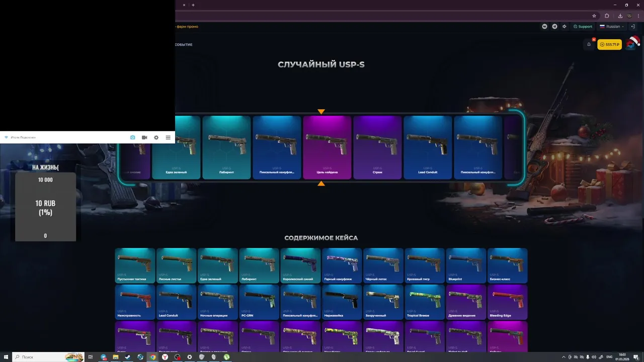Open the Telegram link icon in site header

pos(554,27)
